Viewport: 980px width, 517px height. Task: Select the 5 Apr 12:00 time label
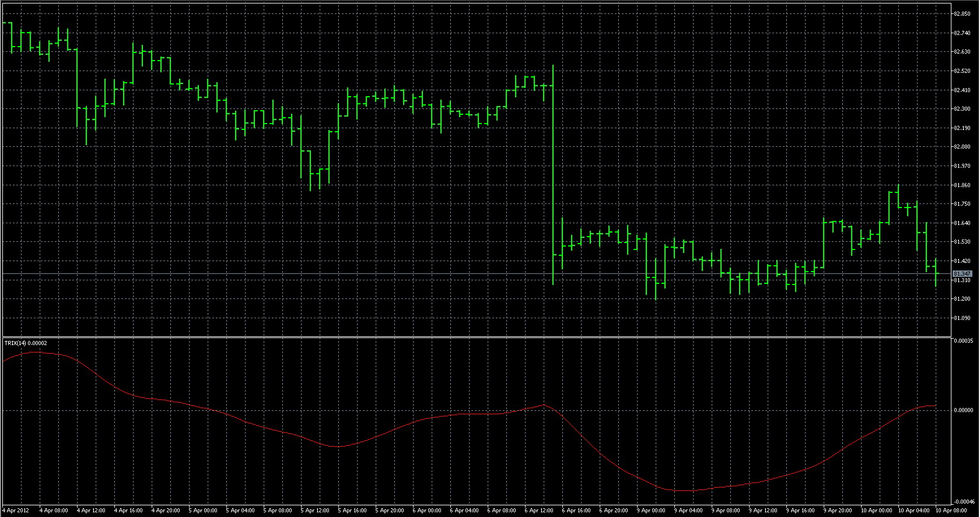coord(315,511)
